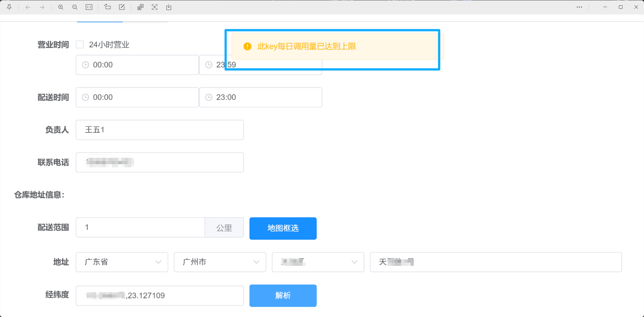
Task: Pin the image viewer window
Action: coord(10,7)
